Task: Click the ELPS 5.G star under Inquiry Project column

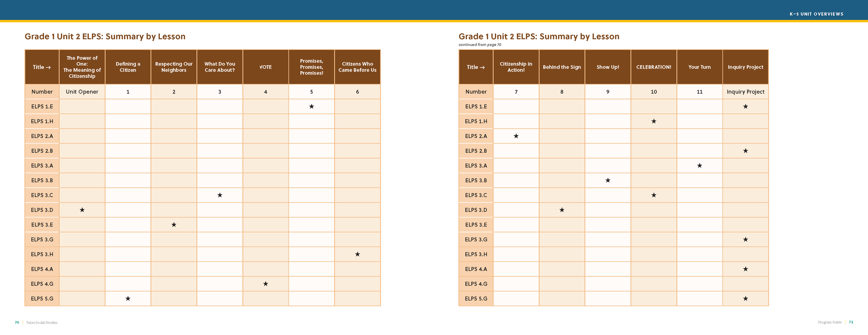Action: tap(745, 299)
